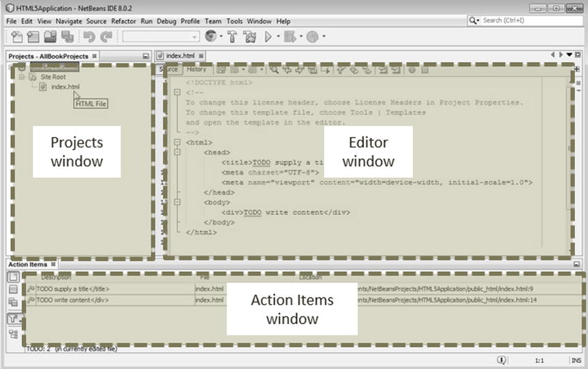Click the Stop Macro Recording square icon

424,70
